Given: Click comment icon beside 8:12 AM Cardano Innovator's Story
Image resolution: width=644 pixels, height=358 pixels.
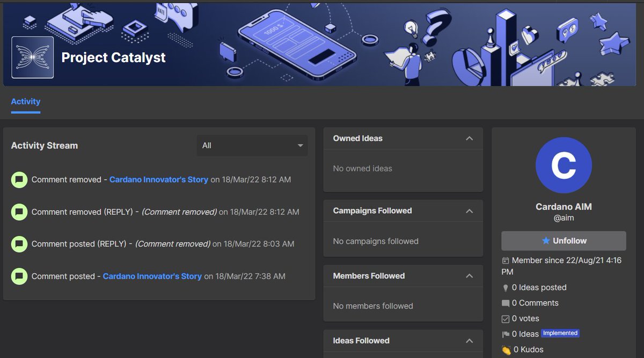Looking at the screenshot, I should 19,180.
